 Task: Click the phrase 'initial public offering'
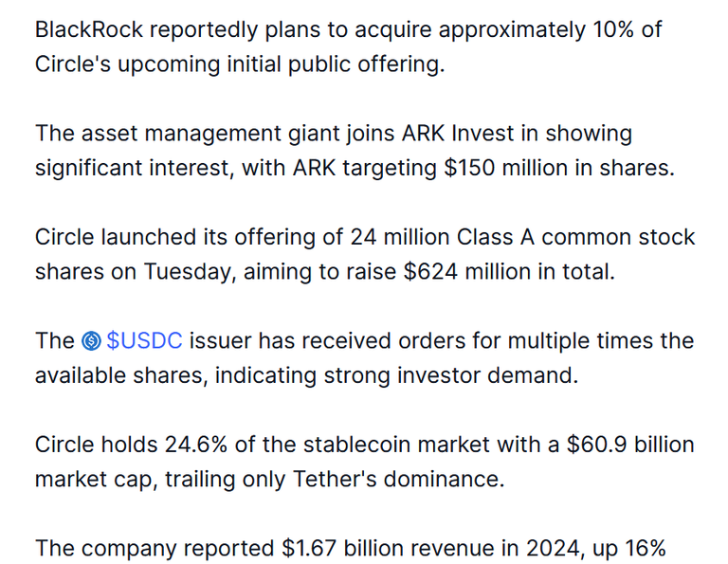coord(333,64)
